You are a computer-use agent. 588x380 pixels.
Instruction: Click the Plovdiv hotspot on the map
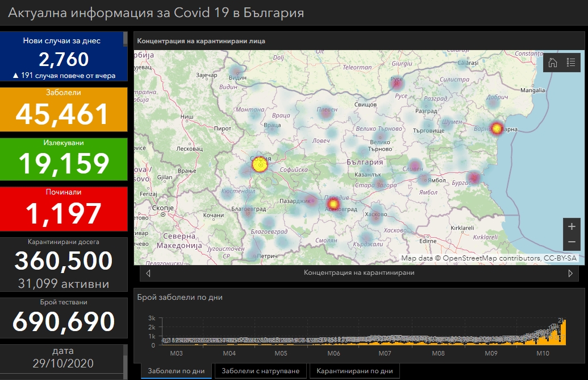coord(333,204)
